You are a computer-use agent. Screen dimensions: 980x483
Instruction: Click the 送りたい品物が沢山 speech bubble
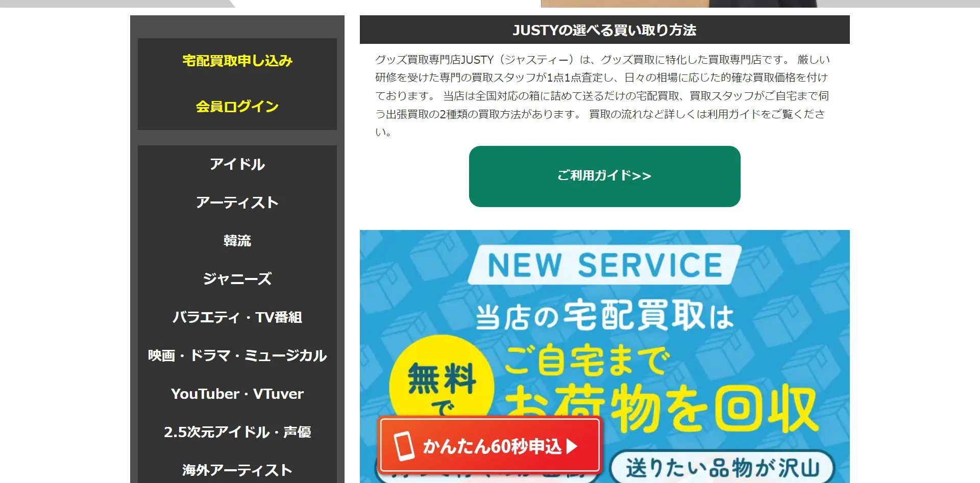[722, 468]
